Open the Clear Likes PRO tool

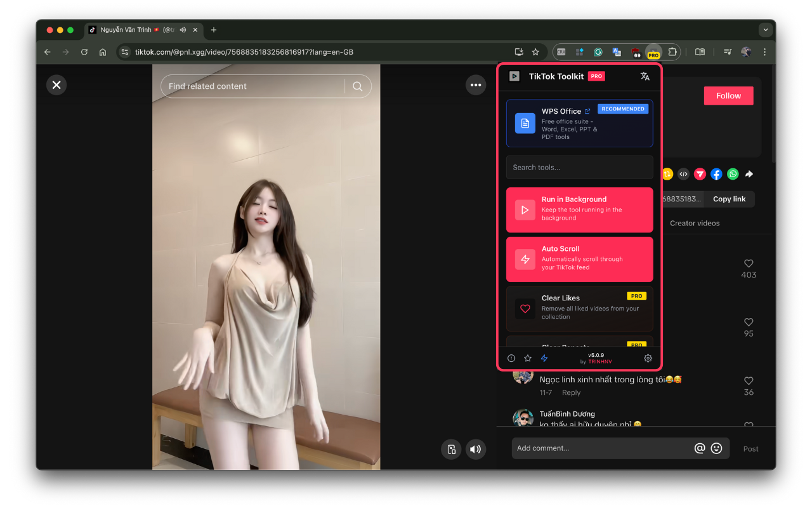580,309
